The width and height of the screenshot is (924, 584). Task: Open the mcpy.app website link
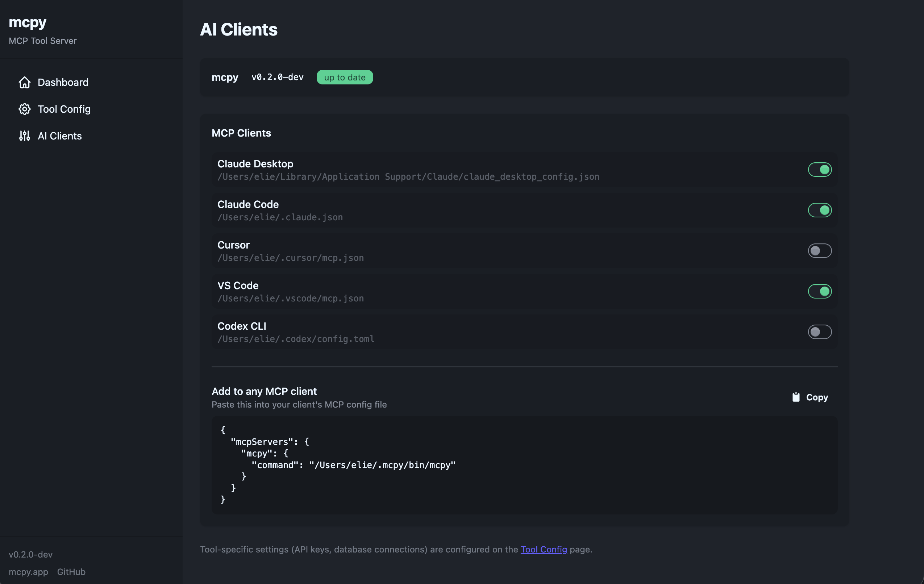point(28,572)
